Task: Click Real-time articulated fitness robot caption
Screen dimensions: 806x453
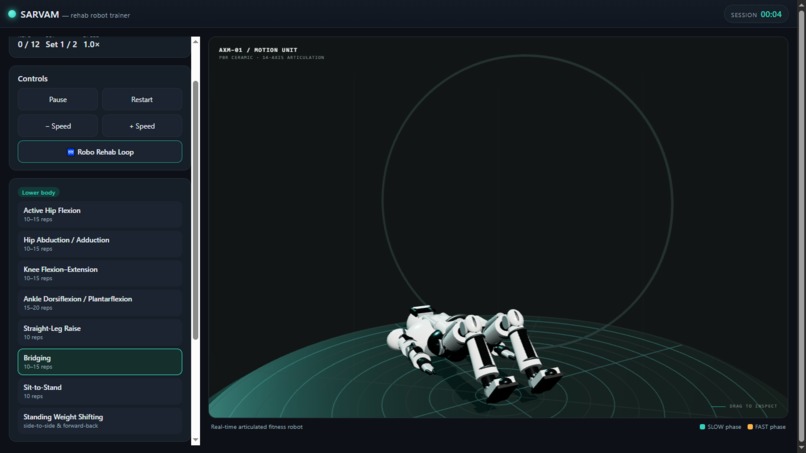Action: [257, 427]
